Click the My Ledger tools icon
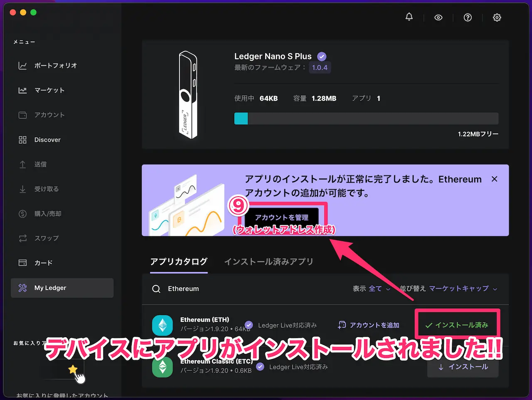532x400 pixels. pyautogui.click(x=22, y=288)
